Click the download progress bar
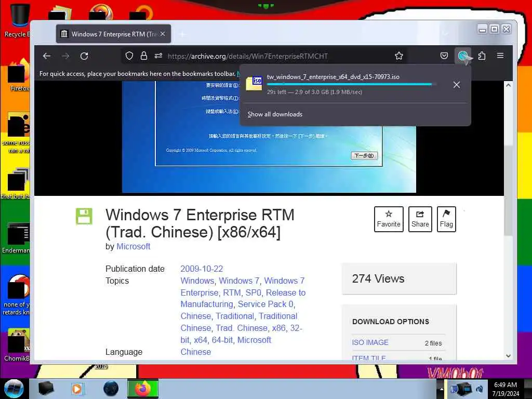This screenshot has width=532, height=399. coord(352,84)
